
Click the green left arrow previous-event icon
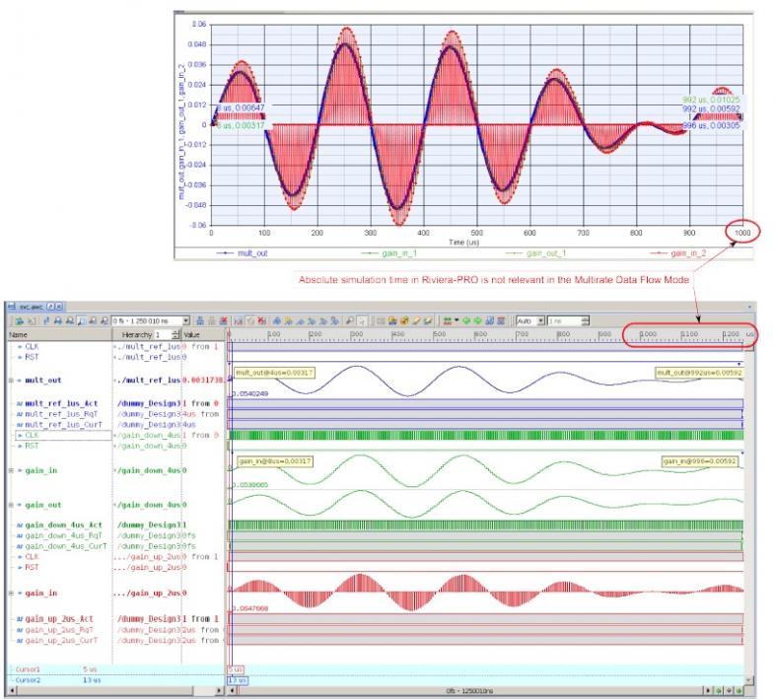coord(466,320)
